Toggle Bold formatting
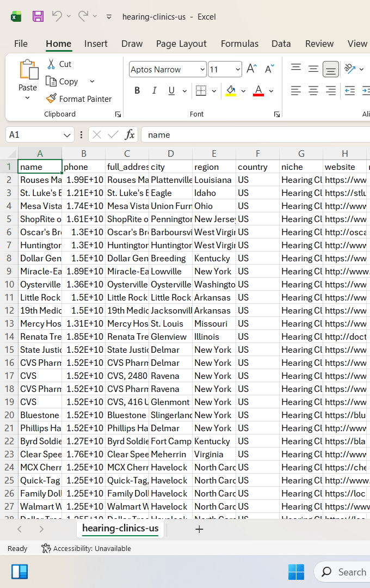This screenshot has height=588, width=370. 137,91
